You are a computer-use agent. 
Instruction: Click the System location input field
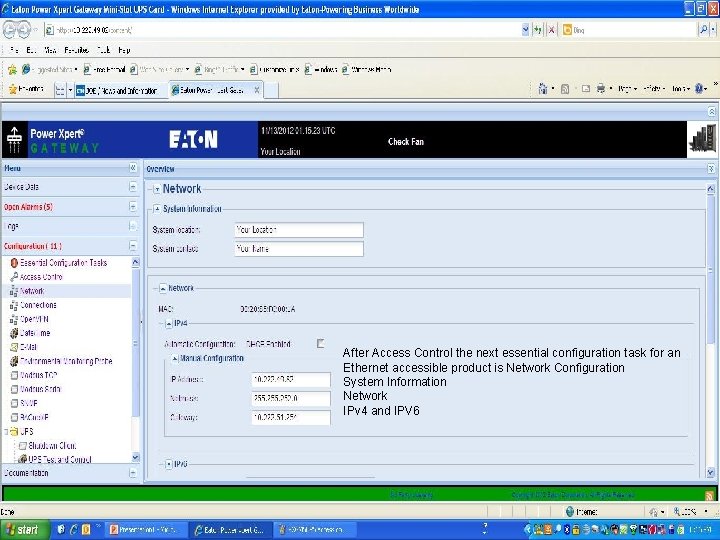[299, 230]
